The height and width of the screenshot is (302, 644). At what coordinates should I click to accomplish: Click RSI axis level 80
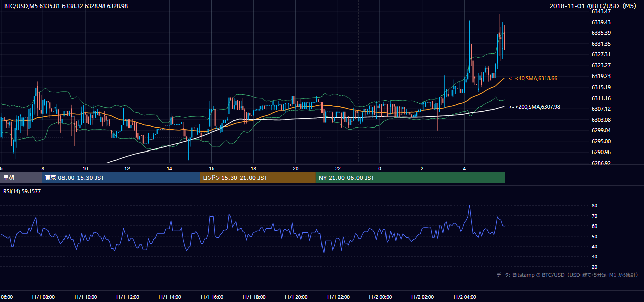594,206
